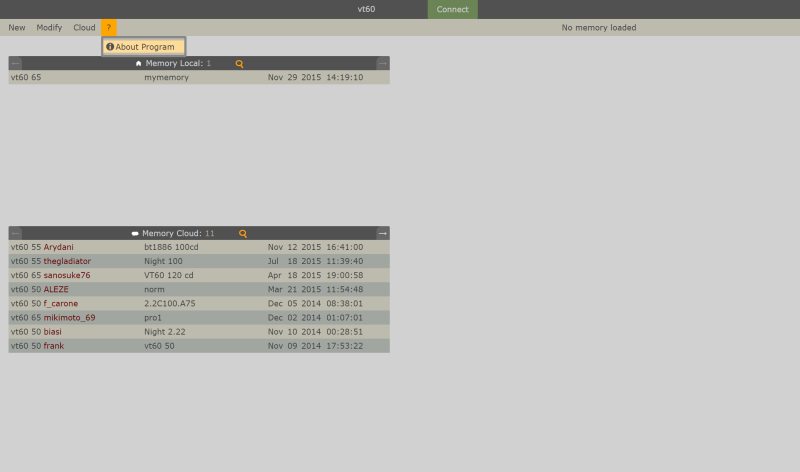Open user biasi link
Image resolution: width=800 pixels, height=472 pixels.
tap(53, 332)
